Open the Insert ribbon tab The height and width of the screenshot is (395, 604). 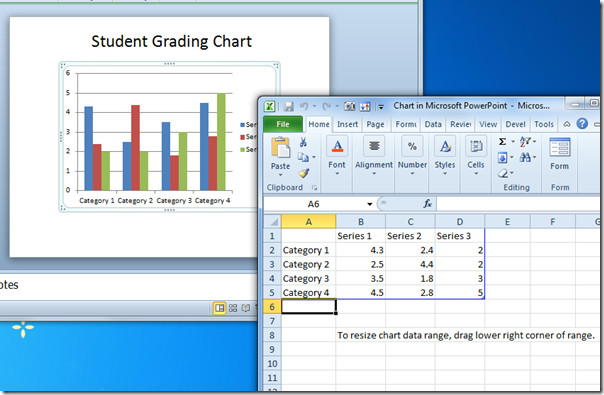point(347,124)
